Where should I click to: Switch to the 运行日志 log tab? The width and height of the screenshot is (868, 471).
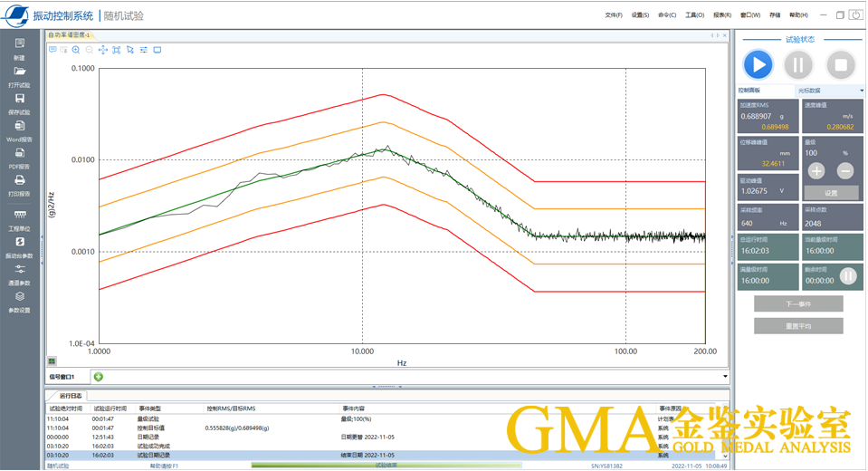[x=71, y=396]
